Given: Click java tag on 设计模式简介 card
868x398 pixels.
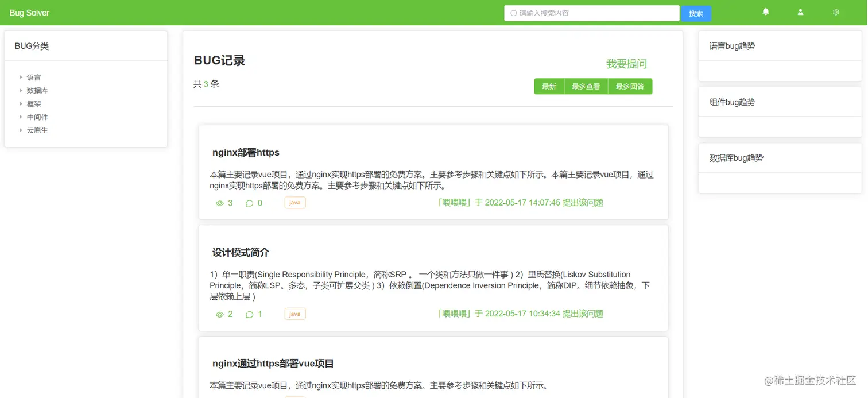Looking at the screenshot, I should 295,314.
